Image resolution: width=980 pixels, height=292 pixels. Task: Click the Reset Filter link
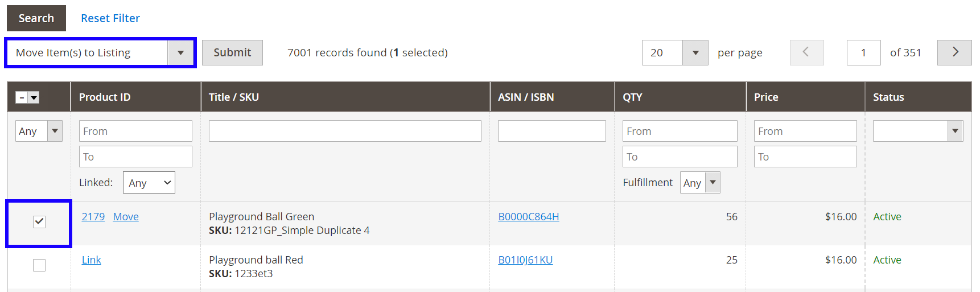pyautogui.click(x=110, y=18)
